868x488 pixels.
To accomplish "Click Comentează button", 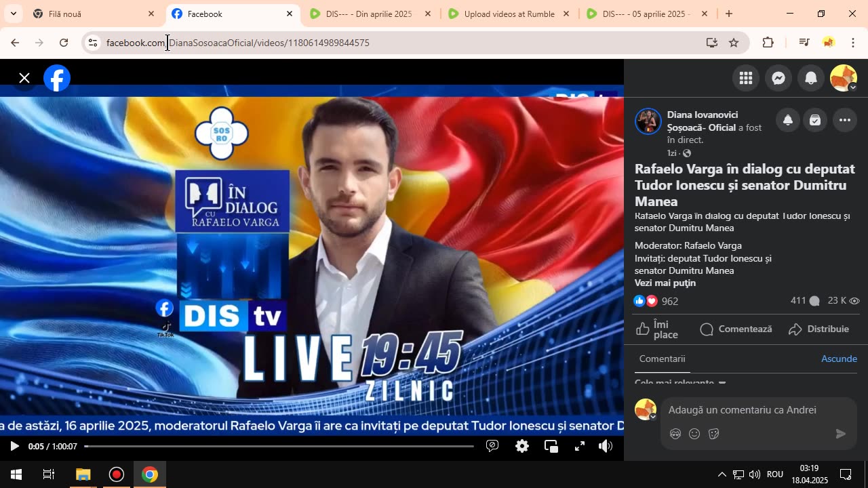I will click(x=736, y=329).
